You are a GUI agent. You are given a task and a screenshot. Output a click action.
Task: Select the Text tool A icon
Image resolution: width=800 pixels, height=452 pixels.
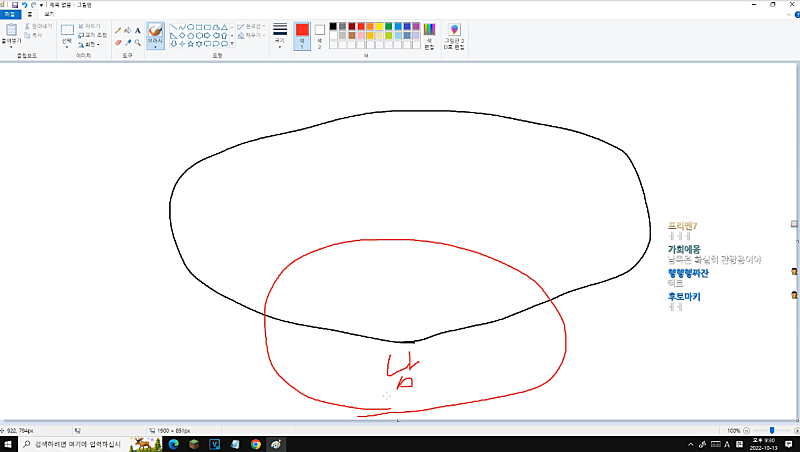137,31
